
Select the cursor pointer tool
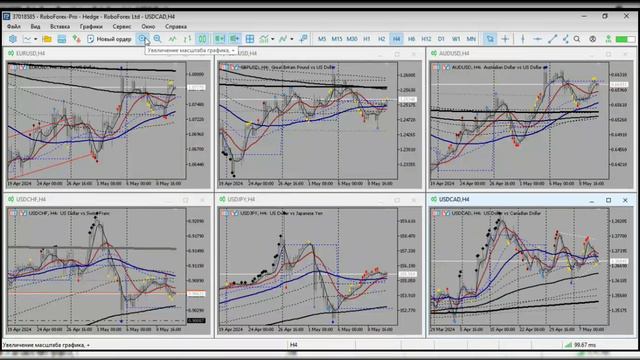(x=490, y=39)
